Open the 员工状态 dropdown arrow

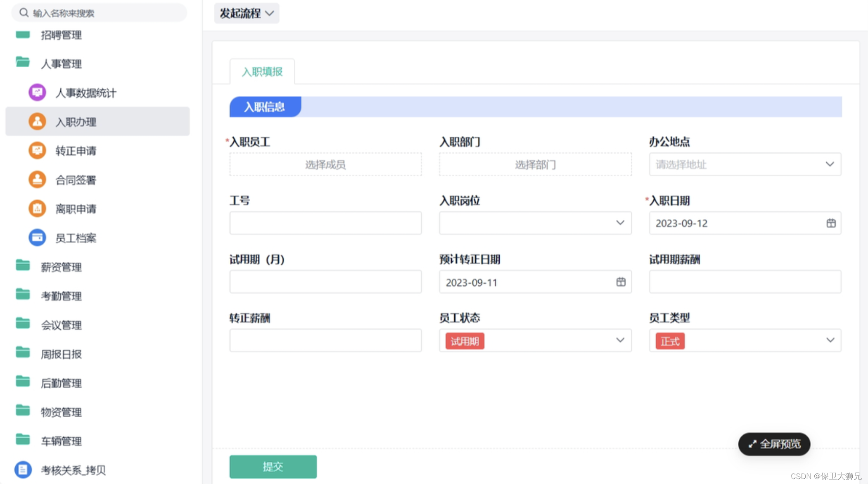click(x=620, y=340)
